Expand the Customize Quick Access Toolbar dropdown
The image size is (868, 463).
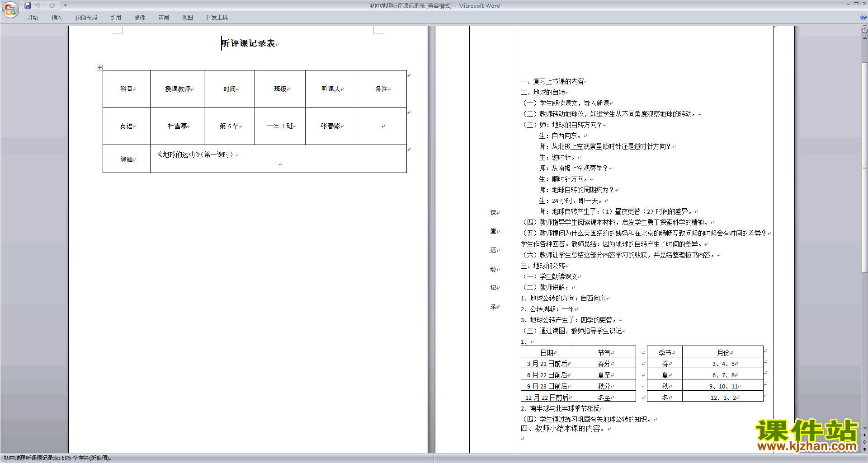pyautogui.click(x=65, y=5)
